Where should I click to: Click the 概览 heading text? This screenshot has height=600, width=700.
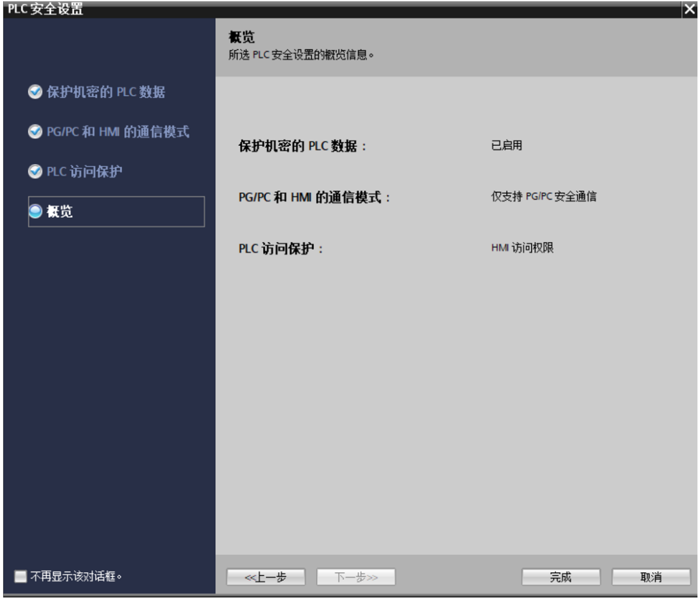point(242,37)
